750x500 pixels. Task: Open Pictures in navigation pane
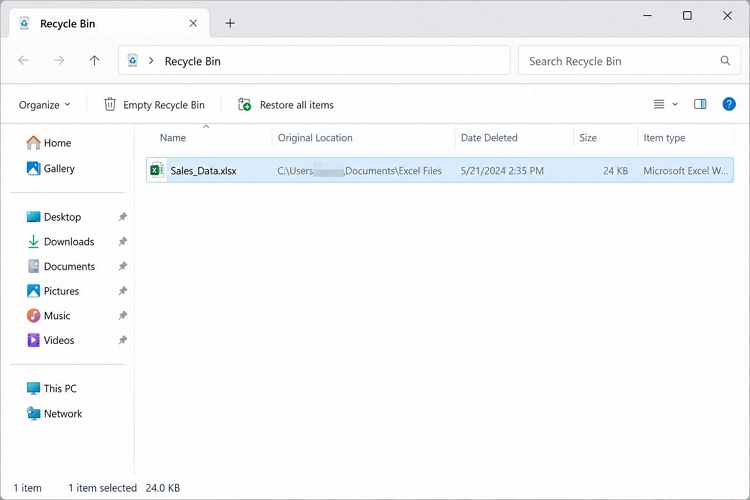point(53,291)
